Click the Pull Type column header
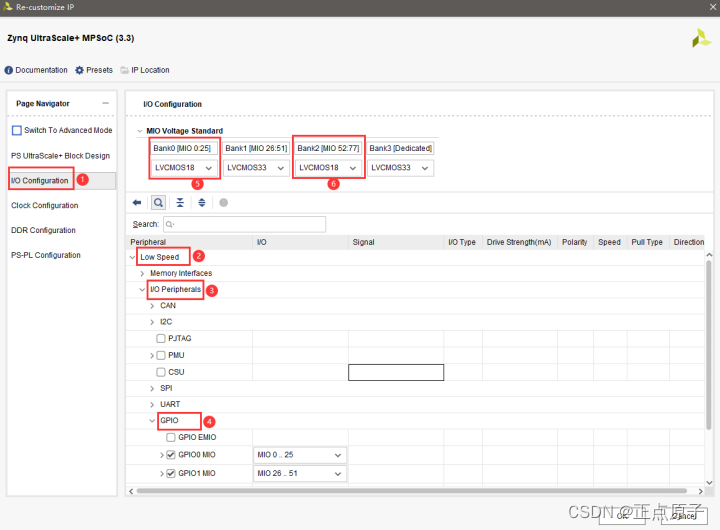Screen dimensions: 720x530 [647, 242]
